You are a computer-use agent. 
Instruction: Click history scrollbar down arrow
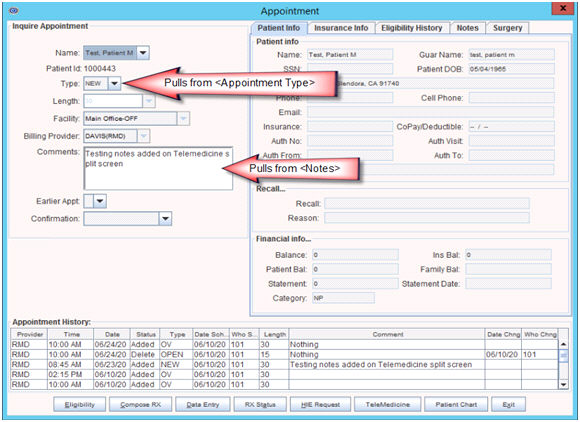tap(563, 385)
